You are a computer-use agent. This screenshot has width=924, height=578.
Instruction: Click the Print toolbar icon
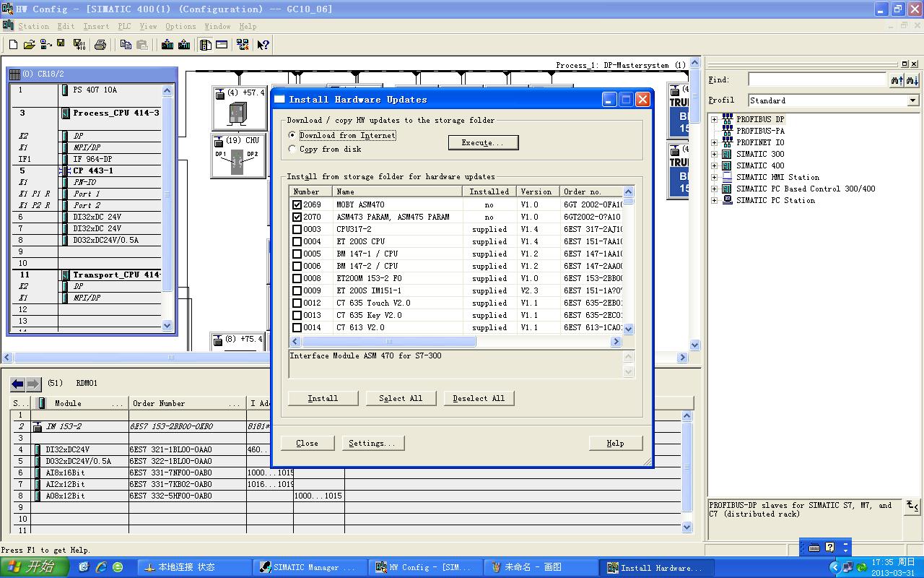[100, 45]
